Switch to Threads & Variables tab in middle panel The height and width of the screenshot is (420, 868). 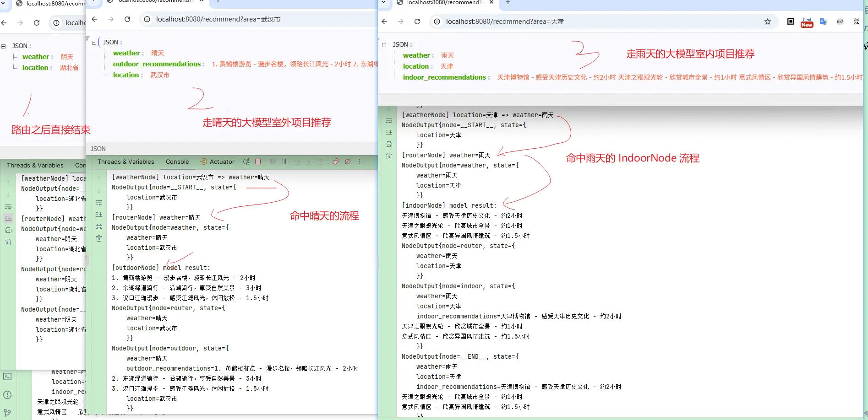click(126, 162)
